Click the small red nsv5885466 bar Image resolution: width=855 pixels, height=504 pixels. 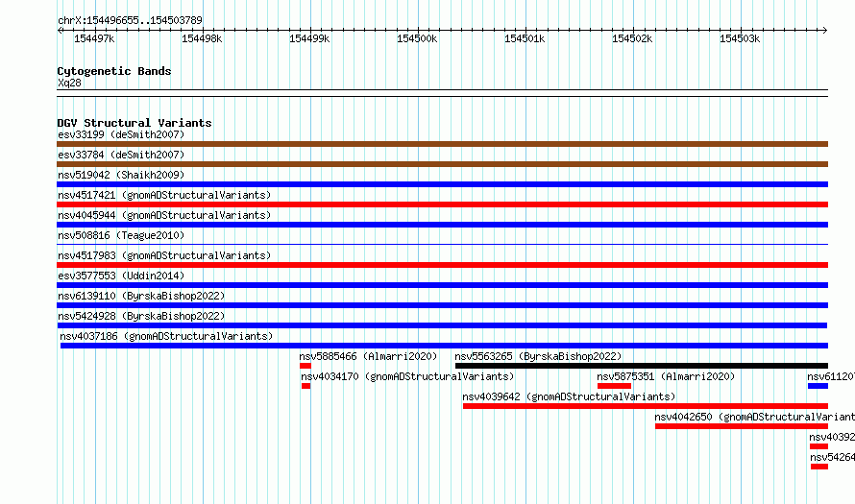click(x=305, y=366)
